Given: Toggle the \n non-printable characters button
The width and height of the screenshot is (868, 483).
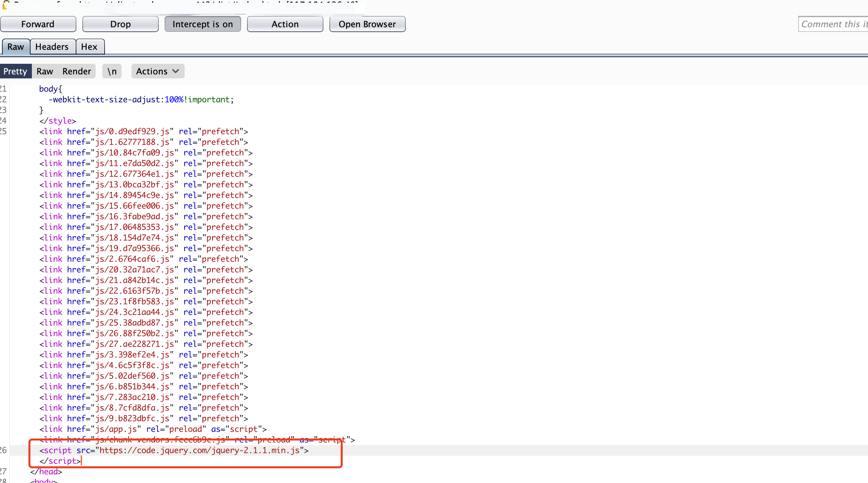Looking at the screenshot, I should [112, 71].
